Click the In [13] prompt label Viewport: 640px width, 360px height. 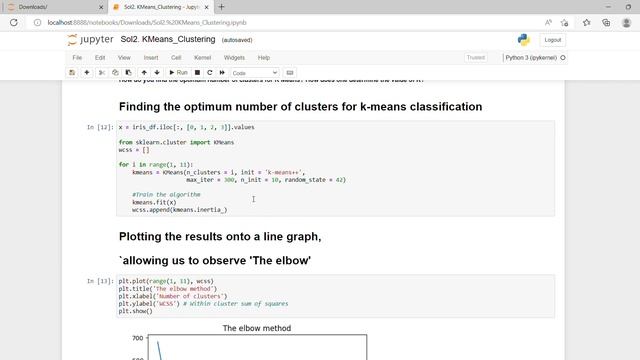pyautogui.click(x=100, y=281)
